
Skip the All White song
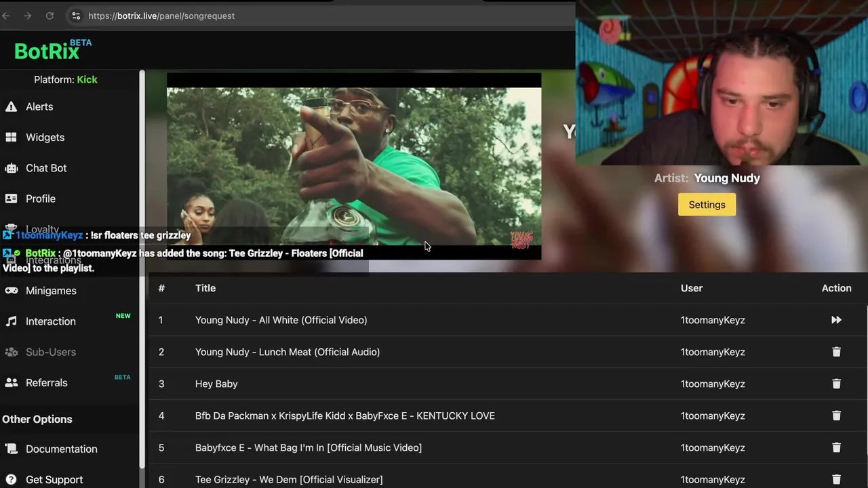[836, 320]
